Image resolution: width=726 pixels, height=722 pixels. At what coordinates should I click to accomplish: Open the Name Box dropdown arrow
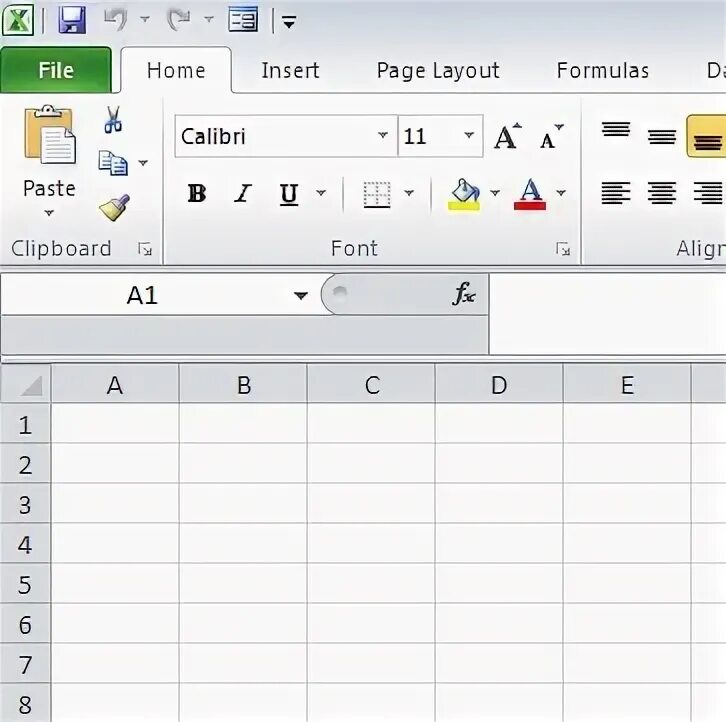pos(301,295)
